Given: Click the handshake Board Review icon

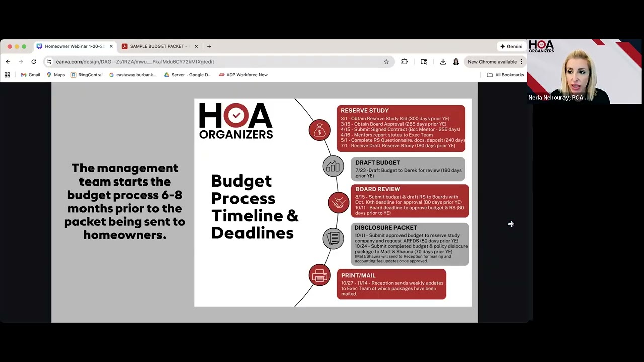Looking at the screenshot, I should coord(339,202).
